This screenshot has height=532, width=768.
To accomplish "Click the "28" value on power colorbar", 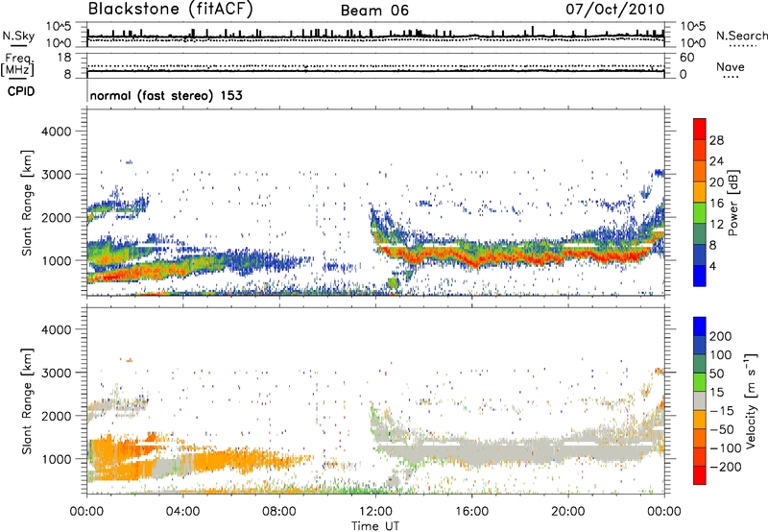I will click(x=716, y=140).
